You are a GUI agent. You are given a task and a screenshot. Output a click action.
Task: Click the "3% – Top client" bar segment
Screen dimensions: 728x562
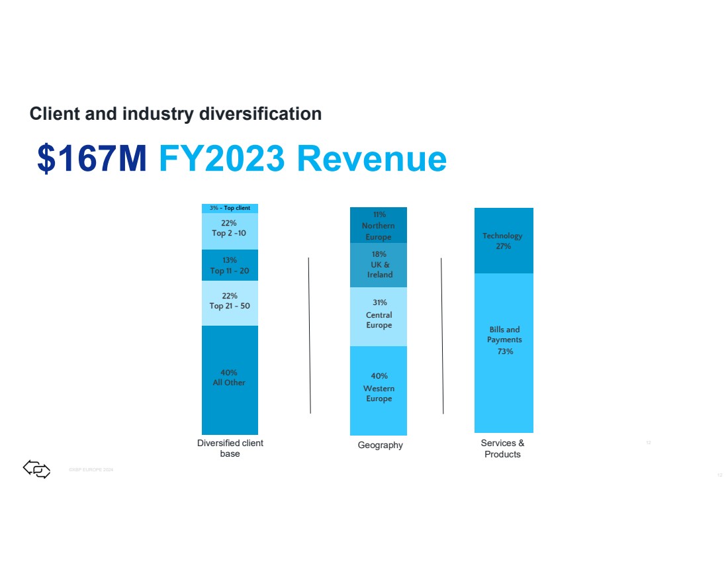tap(230, 209)
